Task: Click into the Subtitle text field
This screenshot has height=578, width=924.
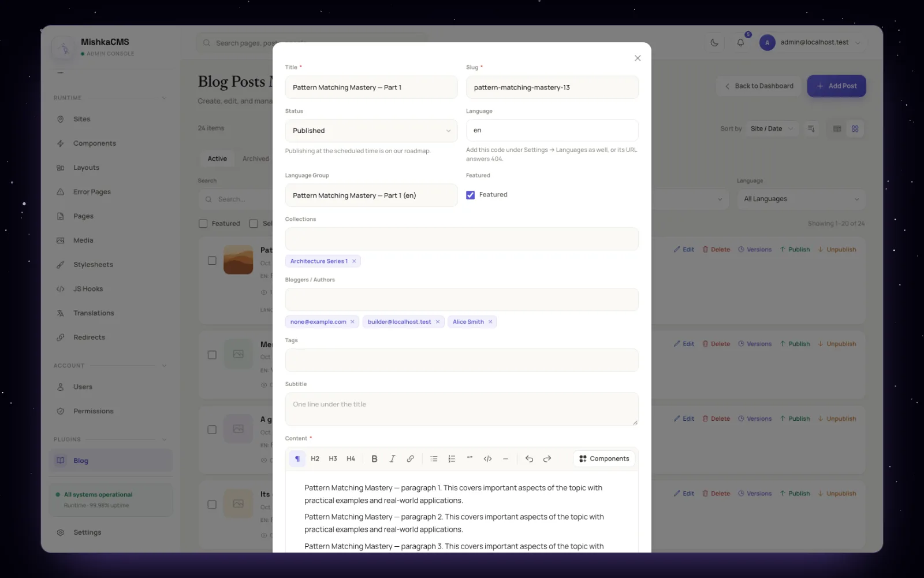Action: [x=462, y=409]
